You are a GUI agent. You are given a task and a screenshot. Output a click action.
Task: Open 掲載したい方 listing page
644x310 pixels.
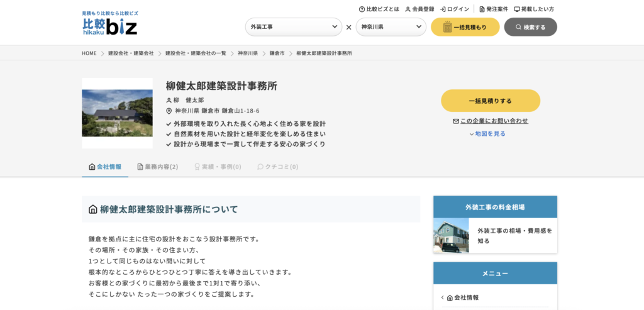point(534,9)
